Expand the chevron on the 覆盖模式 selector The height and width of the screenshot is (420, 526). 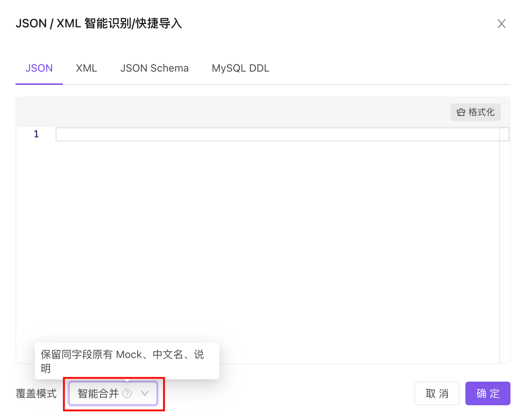click(x=144, y=393)
